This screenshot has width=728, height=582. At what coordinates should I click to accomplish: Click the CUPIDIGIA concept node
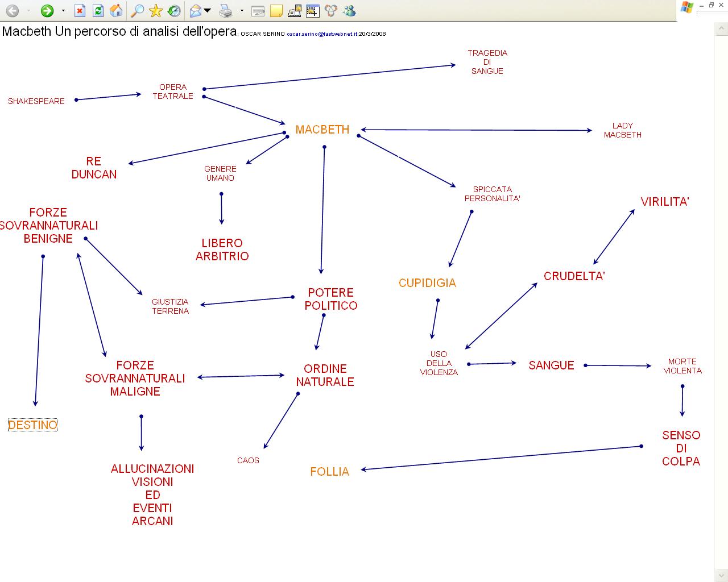click(x=427, y=283)
